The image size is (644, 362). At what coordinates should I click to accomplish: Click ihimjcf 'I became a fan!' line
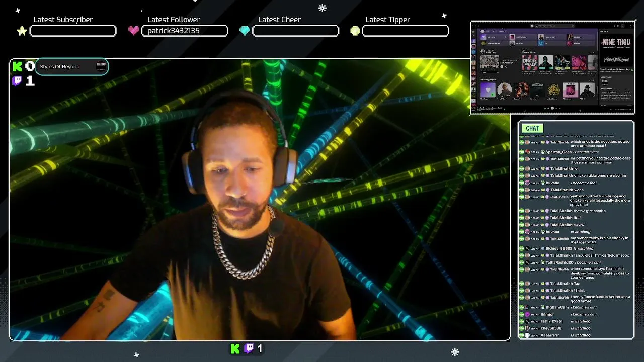pos(575,314)
